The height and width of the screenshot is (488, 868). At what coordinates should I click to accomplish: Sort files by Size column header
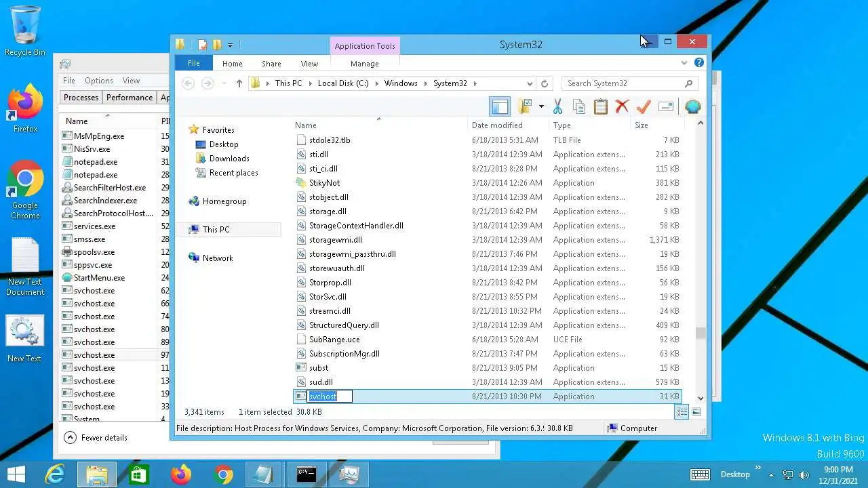(642, 125)
